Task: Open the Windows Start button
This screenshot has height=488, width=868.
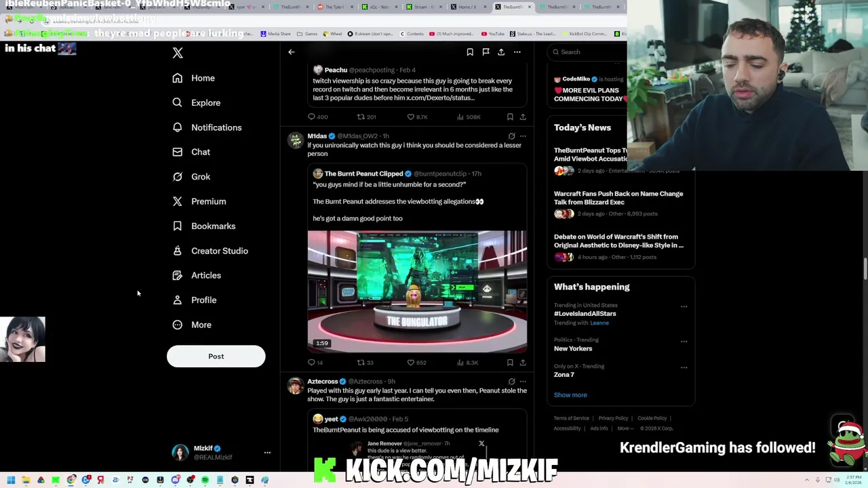Action: (x=11, y=481)
